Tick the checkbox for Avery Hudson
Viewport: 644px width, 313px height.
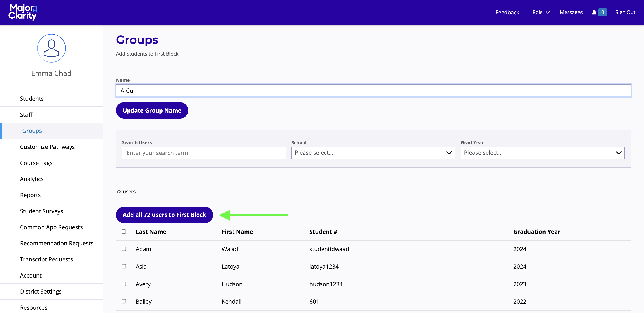(x=124, y=284)
